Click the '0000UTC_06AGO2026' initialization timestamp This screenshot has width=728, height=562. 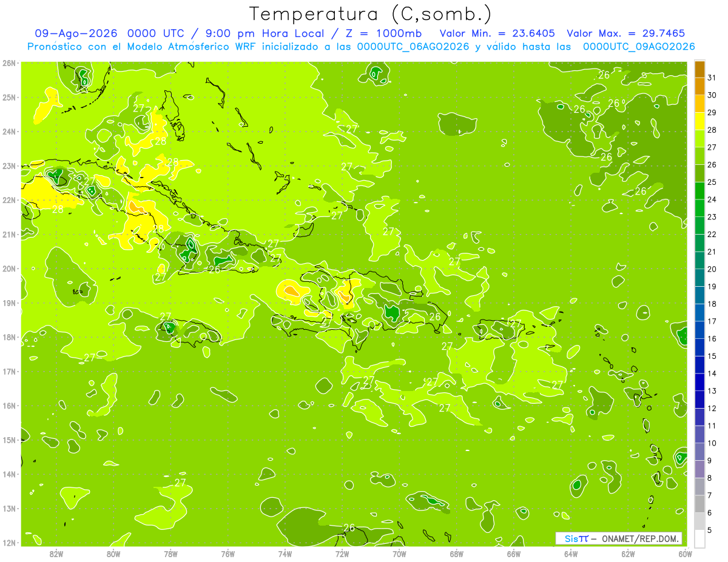pyautogui.click(x=413, y=47)
